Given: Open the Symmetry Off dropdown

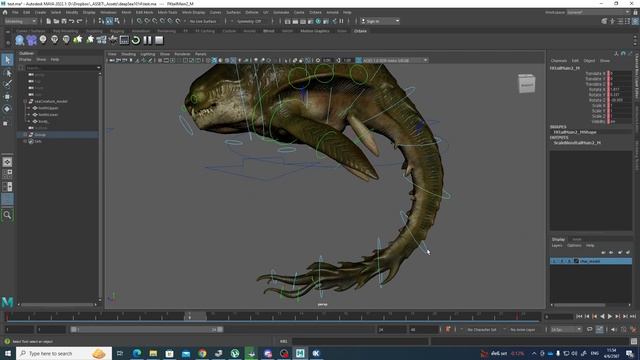Looking at the screenshot, I should (249, 21).
